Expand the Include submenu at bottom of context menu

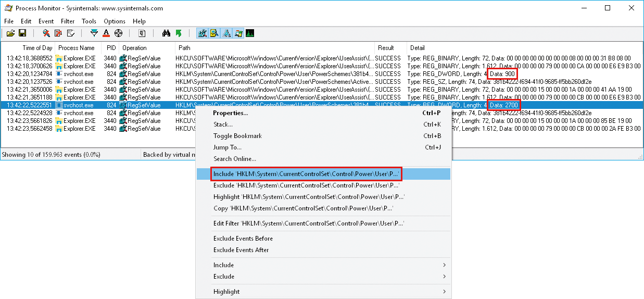323,265
